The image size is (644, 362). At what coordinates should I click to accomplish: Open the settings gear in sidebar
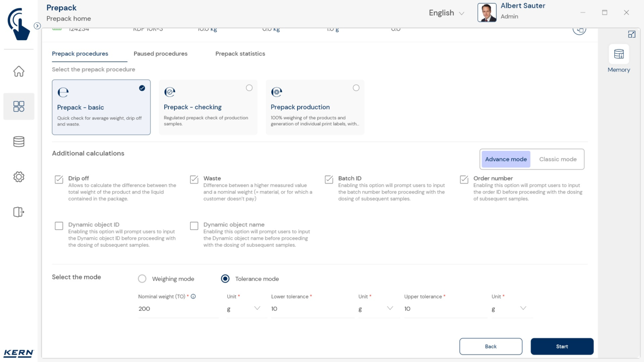pyautogui.click(x=19, y=177)
